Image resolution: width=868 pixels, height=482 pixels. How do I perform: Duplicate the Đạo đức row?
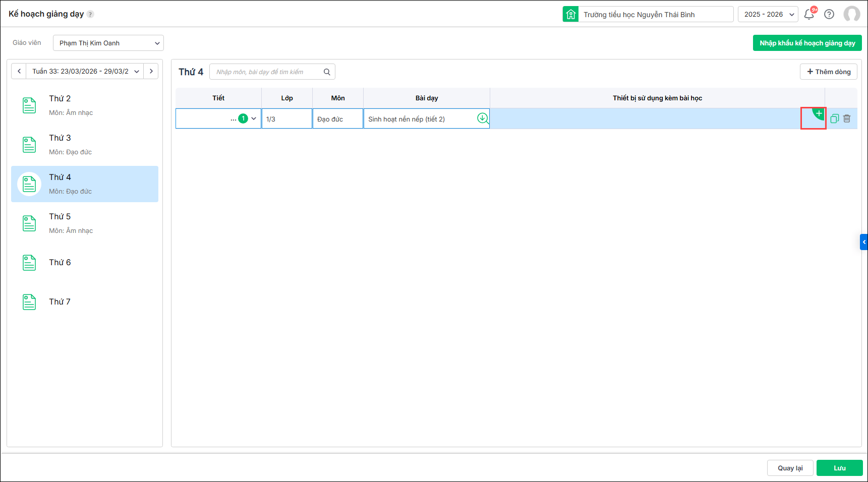point(835,118)
